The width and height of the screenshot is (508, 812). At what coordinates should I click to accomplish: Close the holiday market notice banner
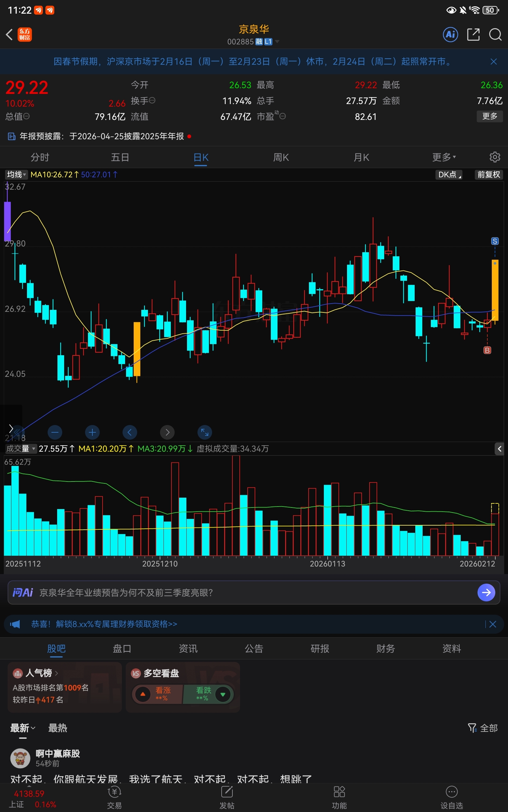pos(493,62)
